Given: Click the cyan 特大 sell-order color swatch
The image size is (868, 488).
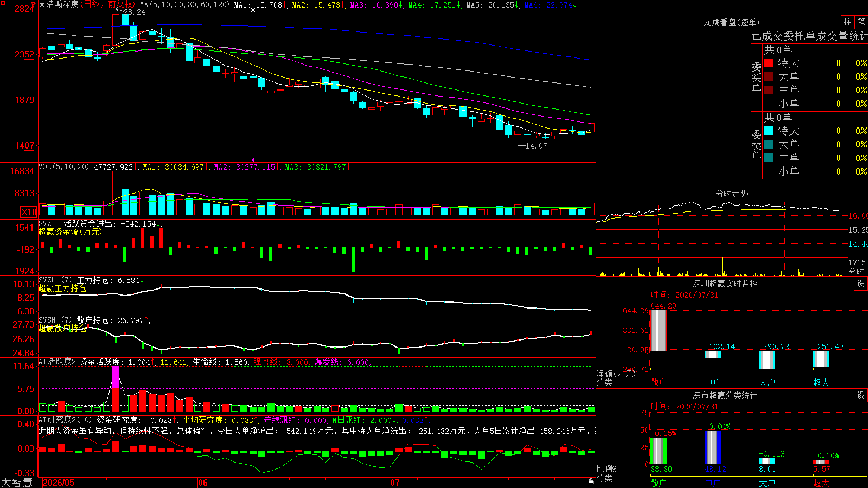Looking at the screenshot, I should (768, 131).
